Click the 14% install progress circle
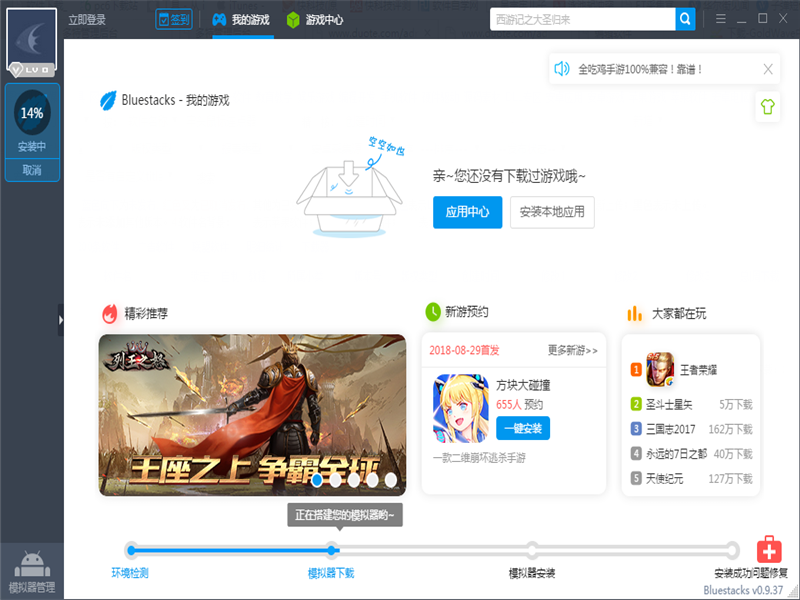Screen dimensions: 800x600 [x=32, y=112]
